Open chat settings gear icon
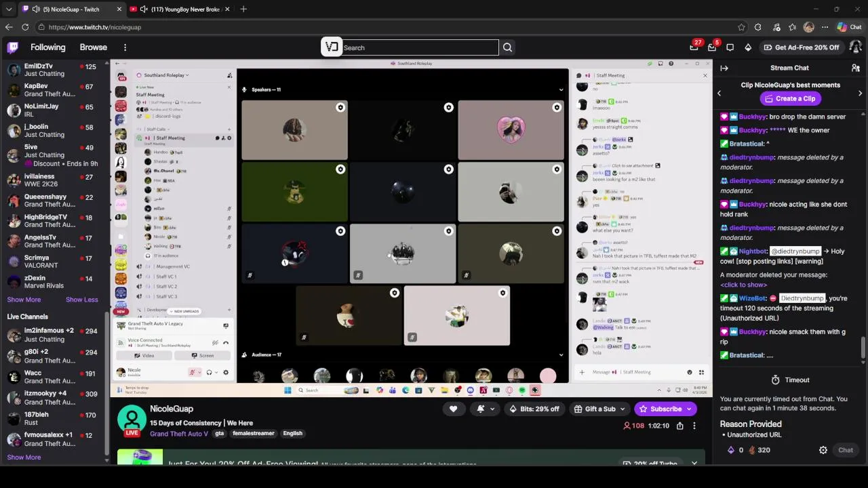The width and height of the screenshot is (868, 488). [823, 450]
